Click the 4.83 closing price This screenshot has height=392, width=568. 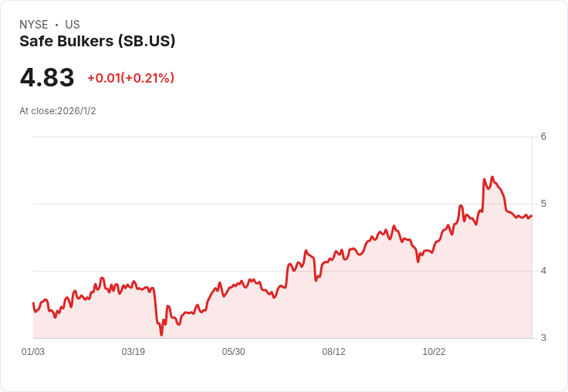[47, 78]
